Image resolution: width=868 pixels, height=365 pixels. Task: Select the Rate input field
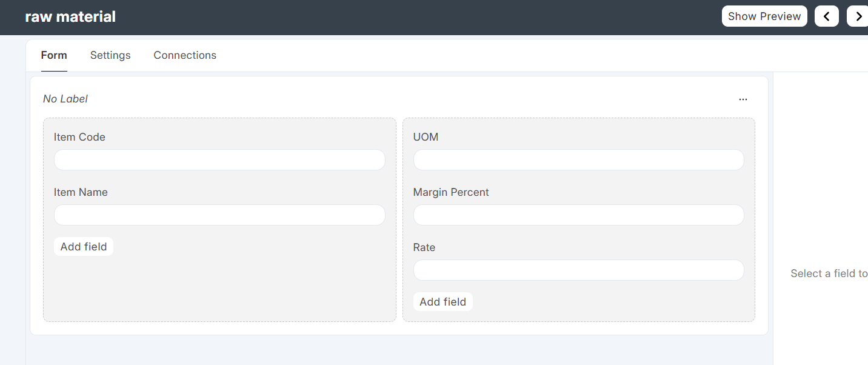tap(578, 270)
